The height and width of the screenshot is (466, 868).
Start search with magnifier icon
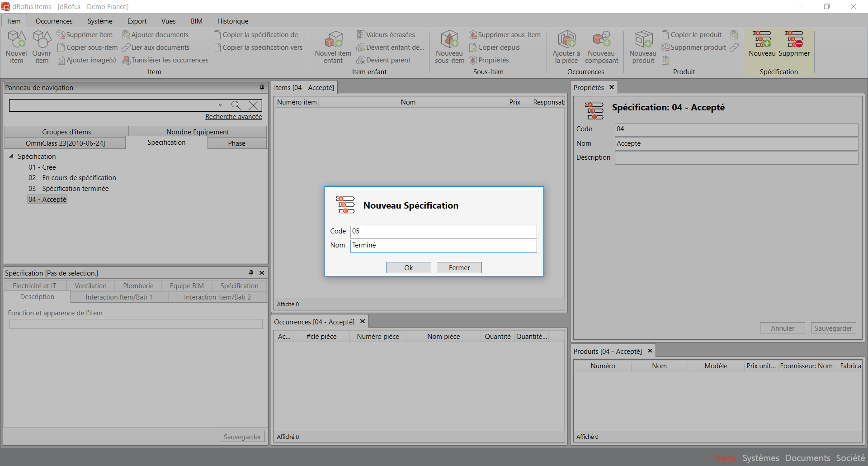coord(236,105)
